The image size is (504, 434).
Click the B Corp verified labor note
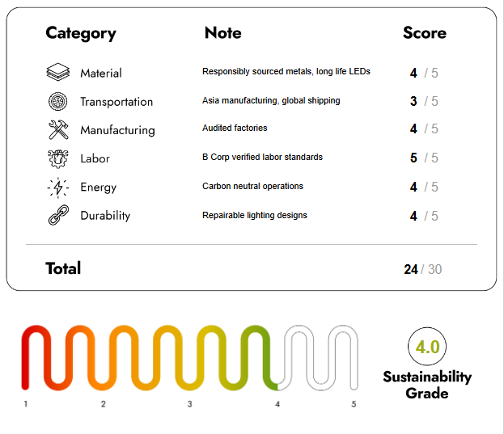[262, 157]
